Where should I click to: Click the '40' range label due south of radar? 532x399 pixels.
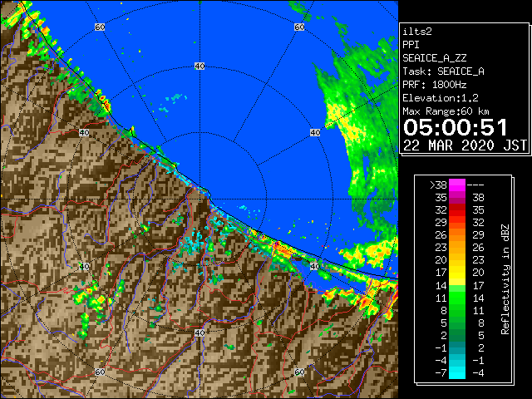(199, 332)
